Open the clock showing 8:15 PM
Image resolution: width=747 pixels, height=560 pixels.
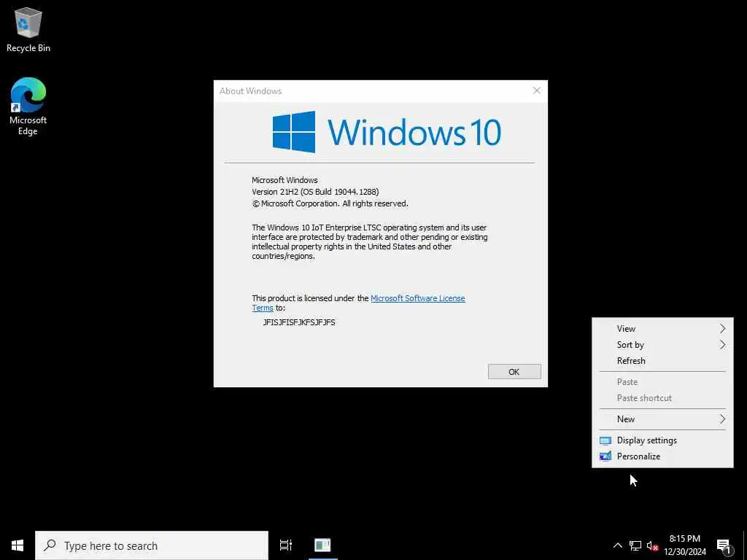point(685,545)
